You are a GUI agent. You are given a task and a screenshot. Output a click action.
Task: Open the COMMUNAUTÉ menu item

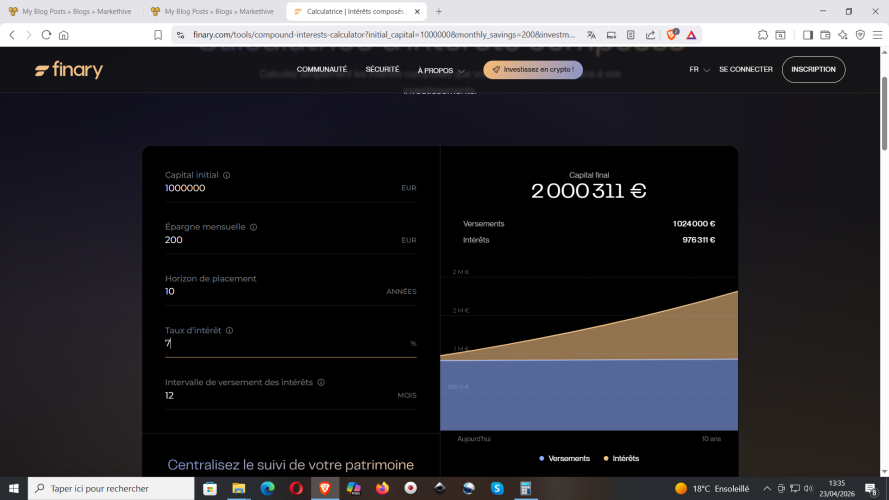pos(322,70)
